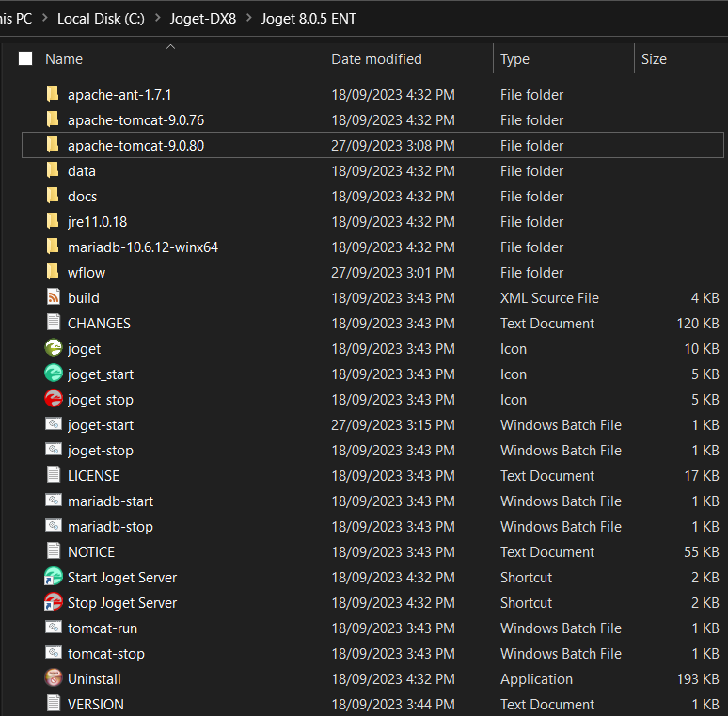This screenshot has height=716, width=728.
Task: Sort by Size column header
Action: (x=654, y=58)
